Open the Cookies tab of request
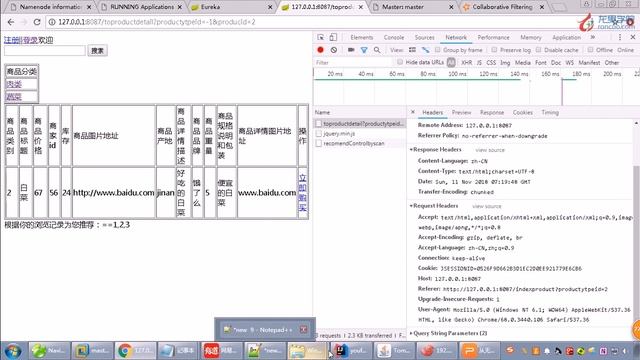 523,112
